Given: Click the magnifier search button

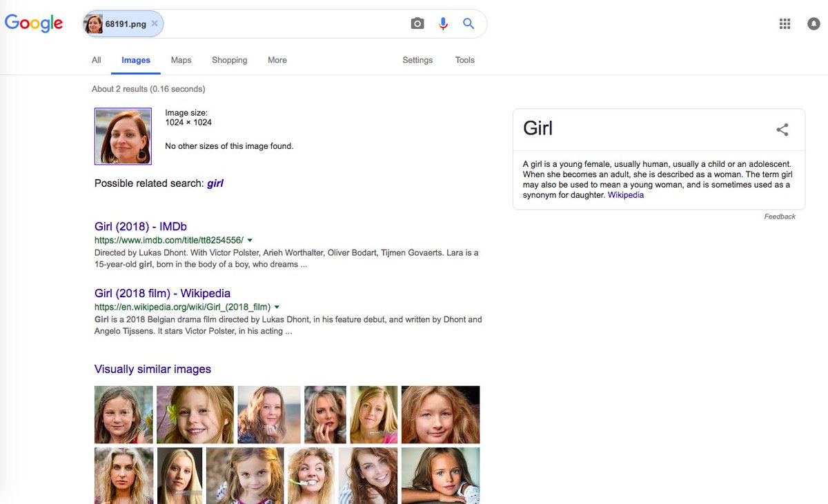Looking at the screenshot, I should click(x=469, y=23).
